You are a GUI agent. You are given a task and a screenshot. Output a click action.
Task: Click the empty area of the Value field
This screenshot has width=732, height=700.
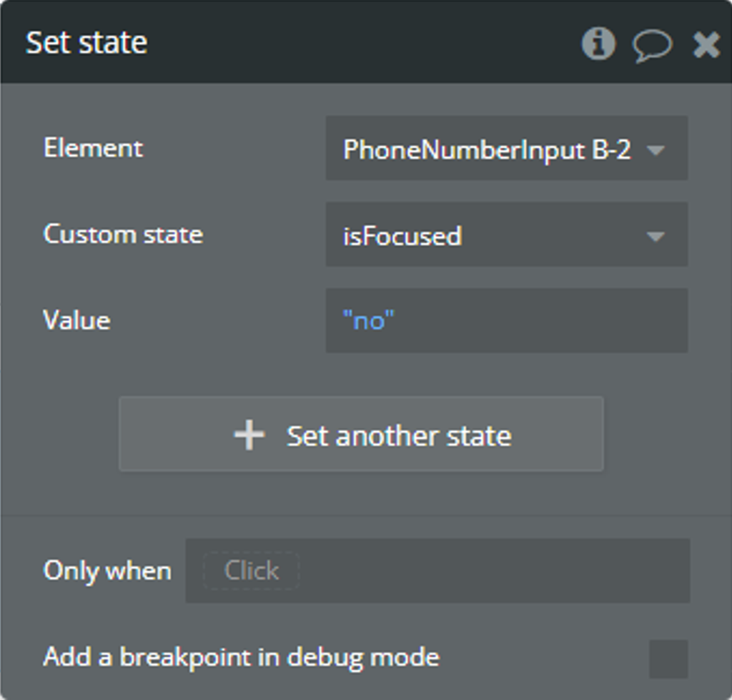pos(542,321)
